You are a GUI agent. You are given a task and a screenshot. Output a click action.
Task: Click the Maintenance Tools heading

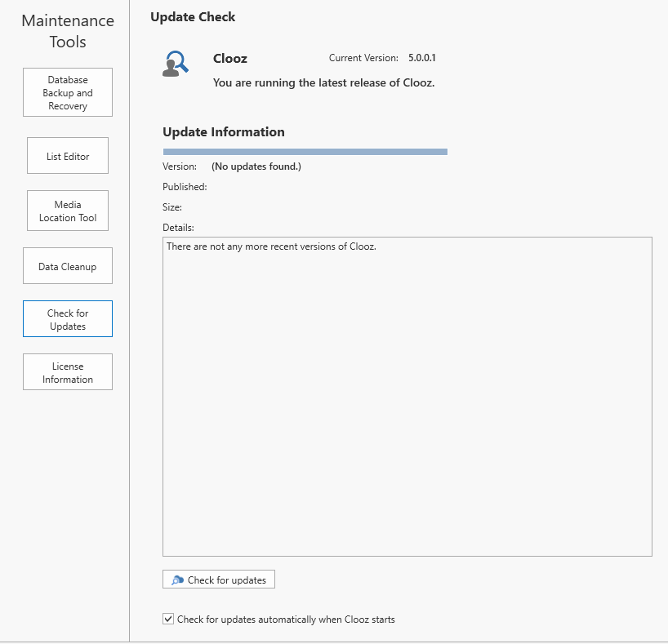68,31
